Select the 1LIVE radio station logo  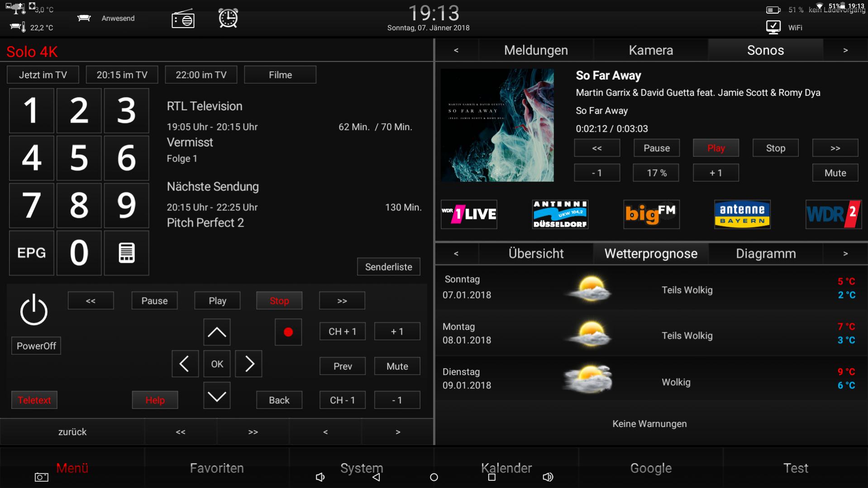[x=469, y=214]
